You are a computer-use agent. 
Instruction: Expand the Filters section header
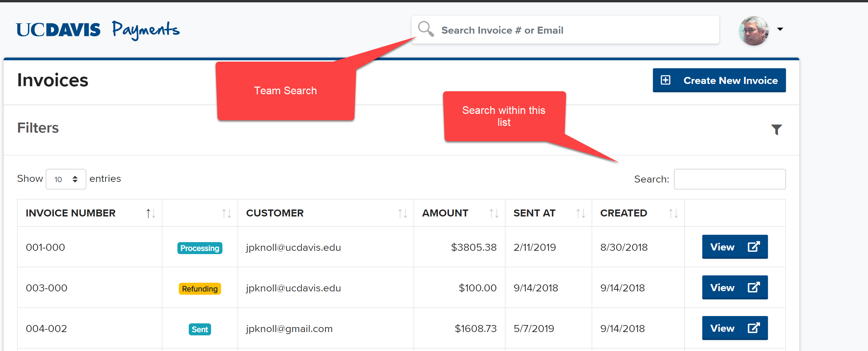coord(38,128)
